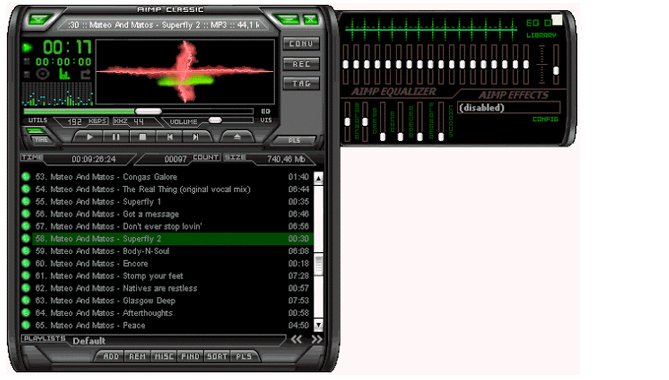Open the SORT playlist menu
The image size is (669, 380).
click(x=217, y=356)
